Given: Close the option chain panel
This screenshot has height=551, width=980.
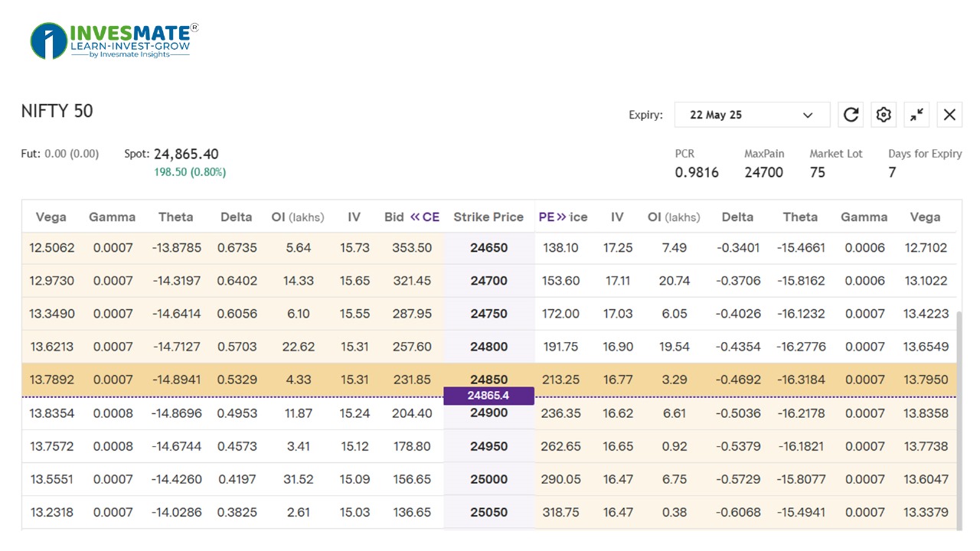Looking at the screenshot, I should tap(949, 115).
